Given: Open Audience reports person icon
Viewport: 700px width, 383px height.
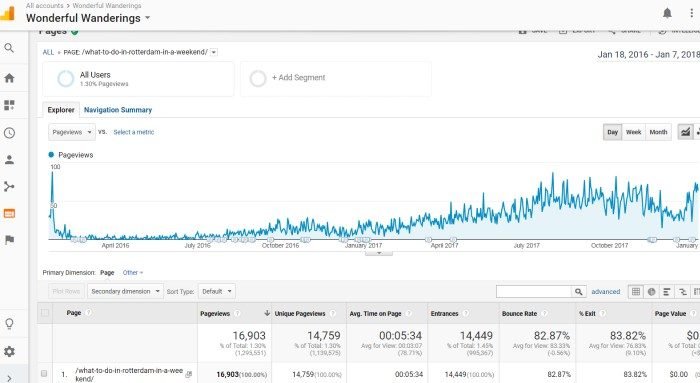Looking at the screenshot, I should pyautogui.click(x=9, y=160).
